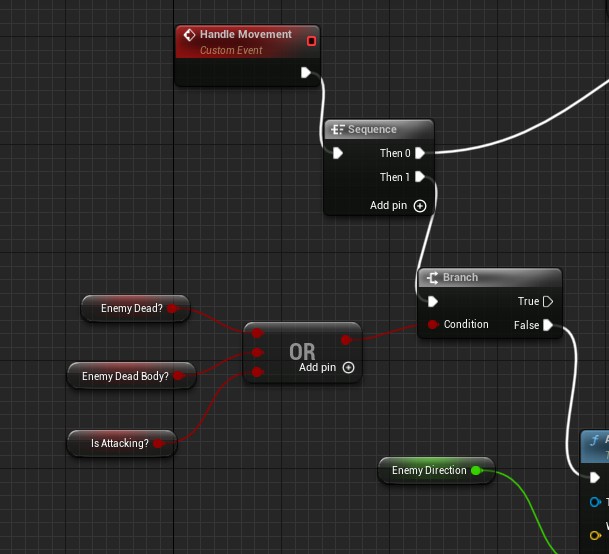Viewport: 609px width, 554px height.
Task: Select the Branch node title bar
Action: click(490, 277)
